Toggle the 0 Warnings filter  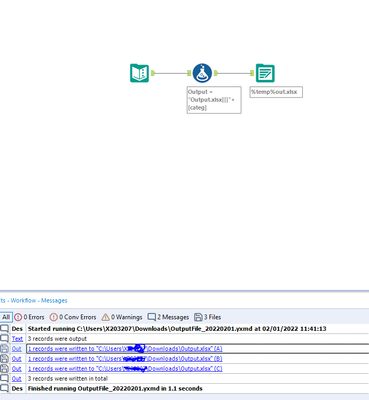coord(122,317)
